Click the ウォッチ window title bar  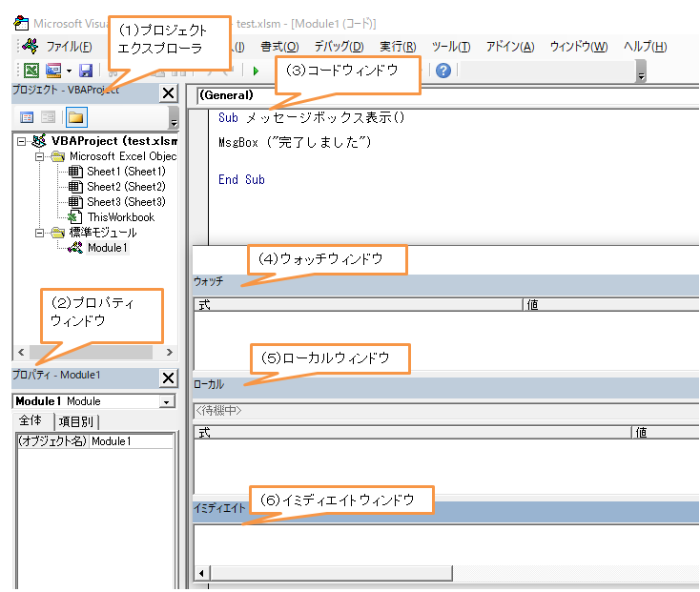[x=445, y=285]
